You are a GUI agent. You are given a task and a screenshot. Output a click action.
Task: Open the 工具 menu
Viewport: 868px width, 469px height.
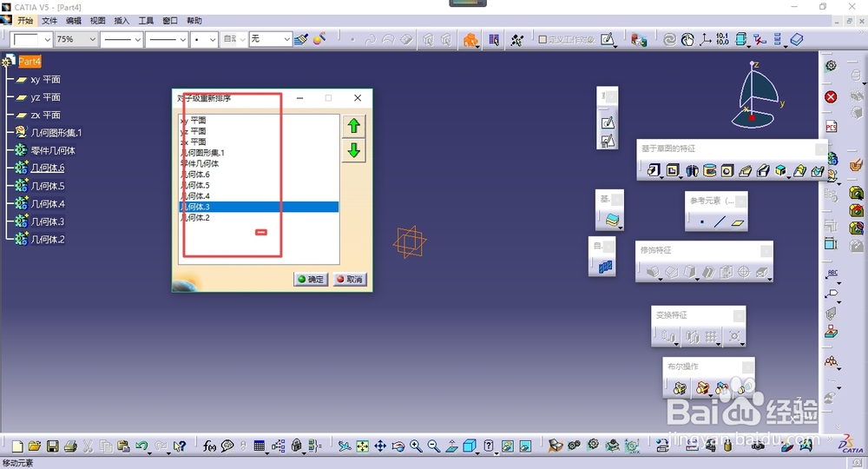(146, 21)
